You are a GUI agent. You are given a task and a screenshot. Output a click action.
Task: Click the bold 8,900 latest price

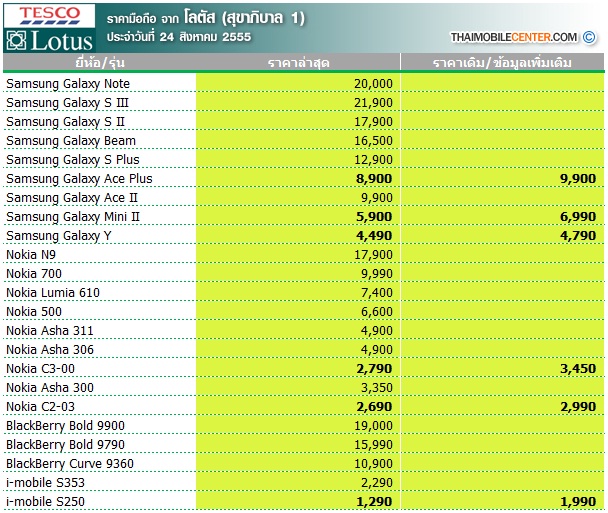point(374,179)
